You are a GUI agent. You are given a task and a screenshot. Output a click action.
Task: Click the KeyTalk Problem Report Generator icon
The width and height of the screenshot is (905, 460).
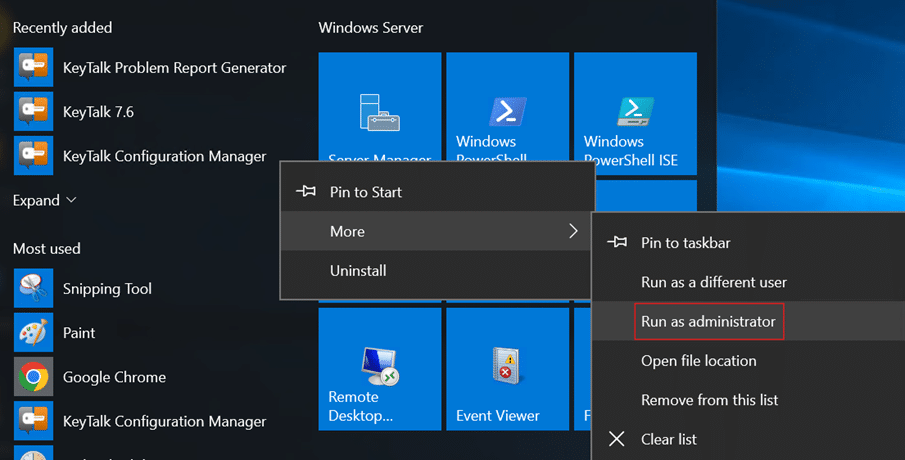[x=33, y=68]
